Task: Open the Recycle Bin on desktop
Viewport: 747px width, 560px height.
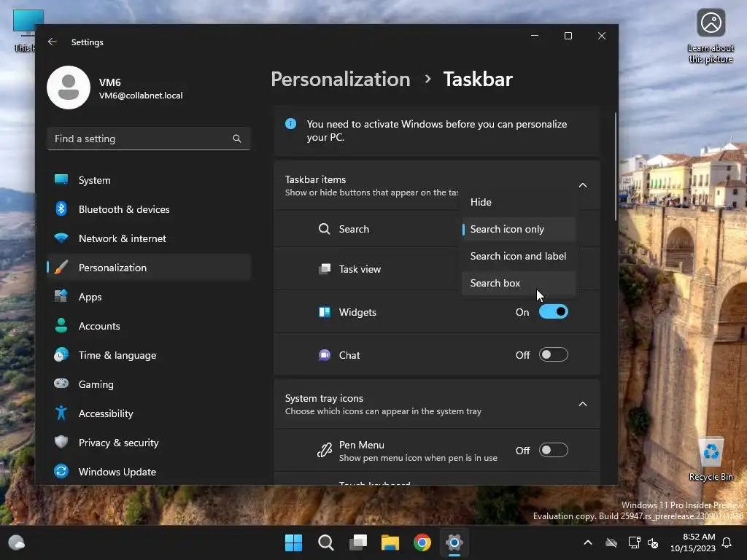Action: pos(711,459)
